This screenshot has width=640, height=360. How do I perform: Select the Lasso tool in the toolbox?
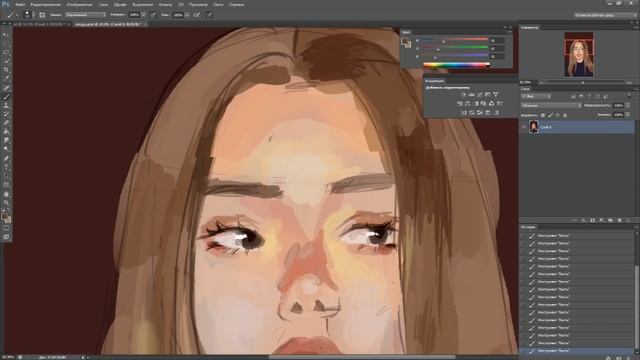6,53
